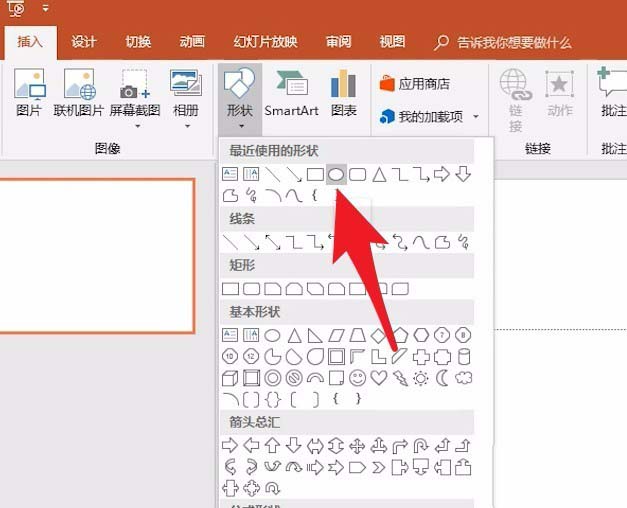Image resolution: width=627 pixels, height=508 pixels.
Task: Select the oval in Basic Shapes (基本形状)
Action: [273, 335]
